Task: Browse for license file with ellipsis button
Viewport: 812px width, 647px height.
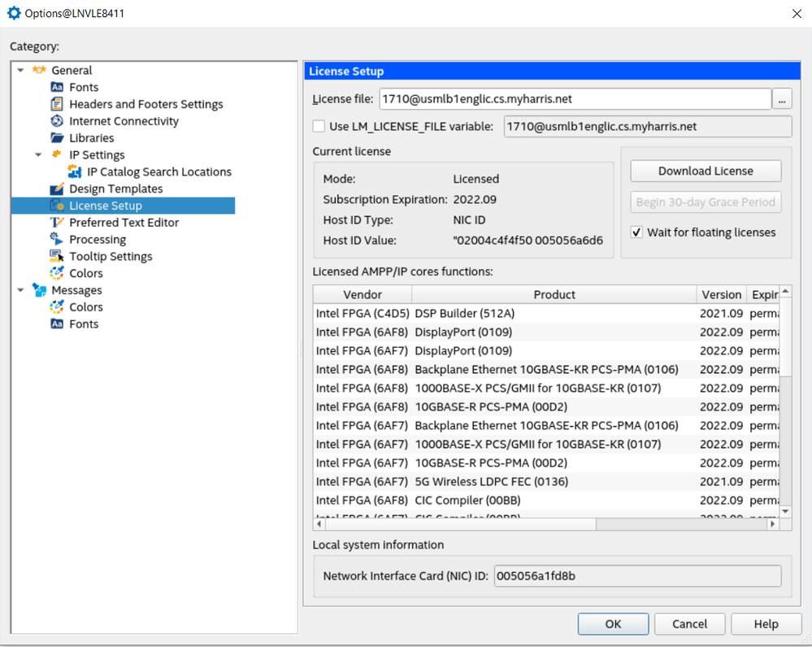Action: click(x=782, y=99)
